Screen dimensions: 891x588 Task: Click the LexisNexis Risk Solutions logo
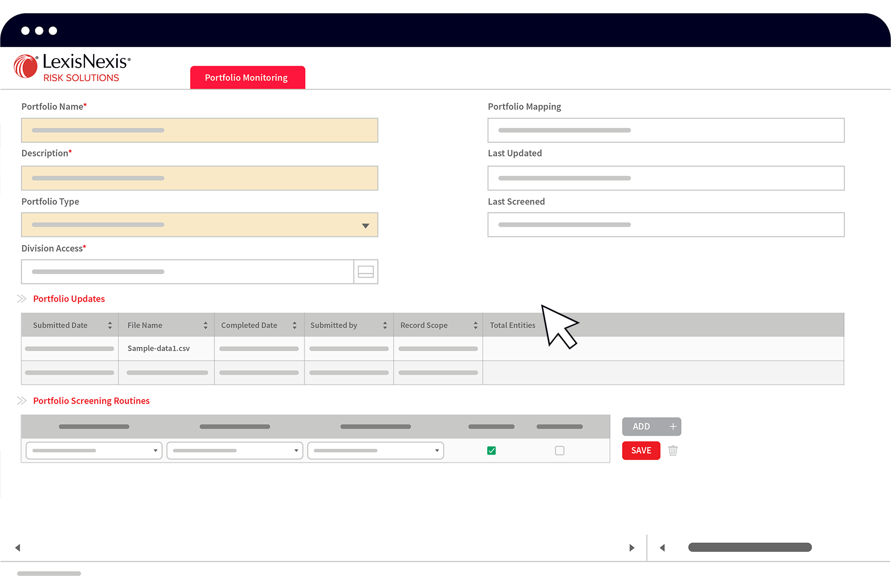(72, 68)
